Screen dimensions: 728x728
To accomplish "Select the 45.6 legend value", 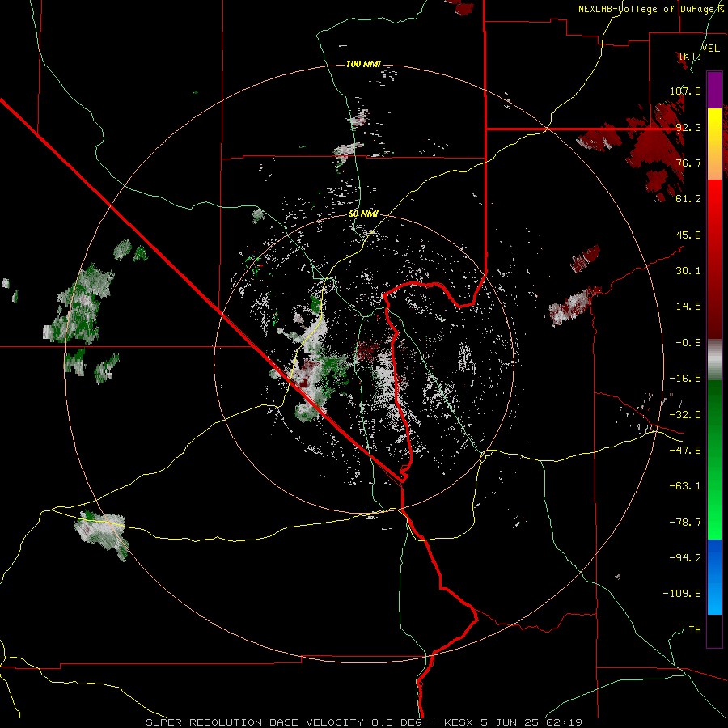I will point(688,235).
